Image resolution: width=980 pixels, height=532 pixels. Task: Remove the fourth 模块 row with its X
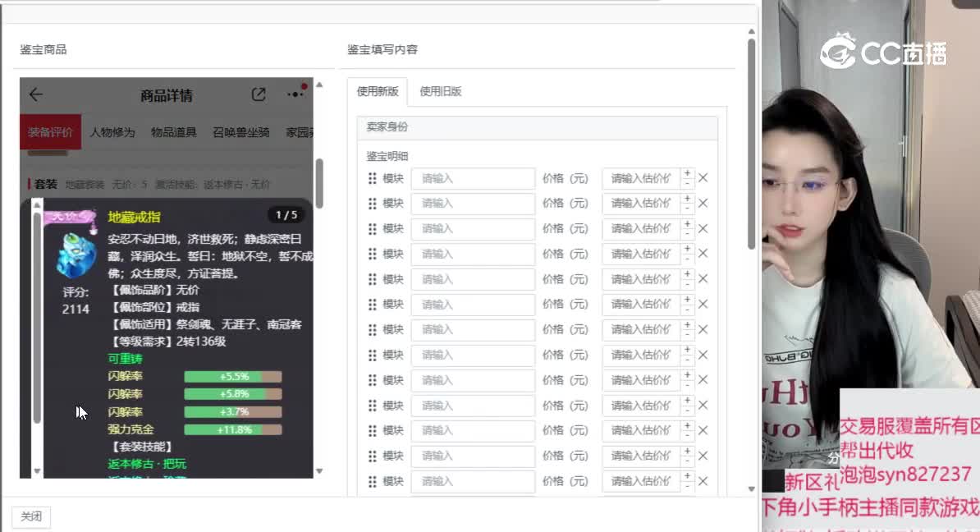click(703, 254)
